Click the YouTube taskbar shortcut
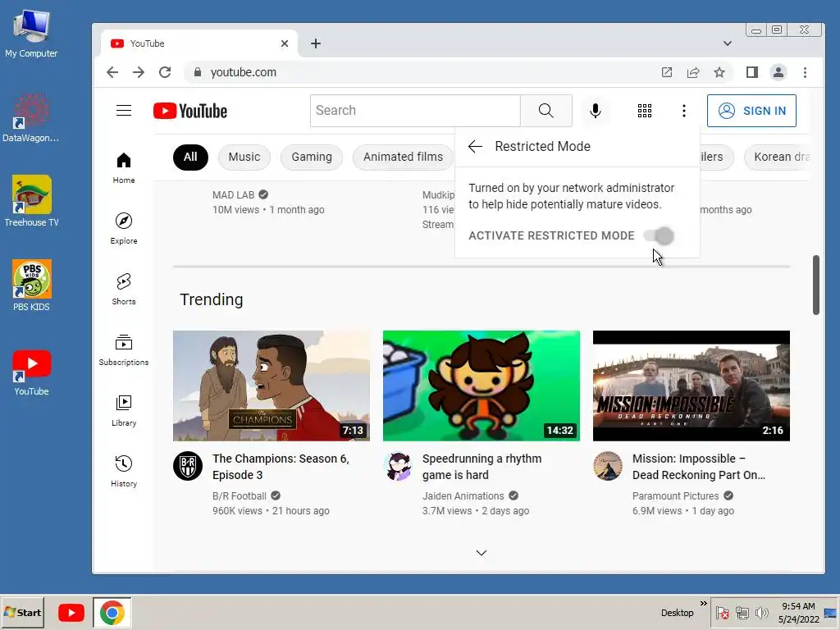Screen dimensions: 840x630 (x=71, y=612)
